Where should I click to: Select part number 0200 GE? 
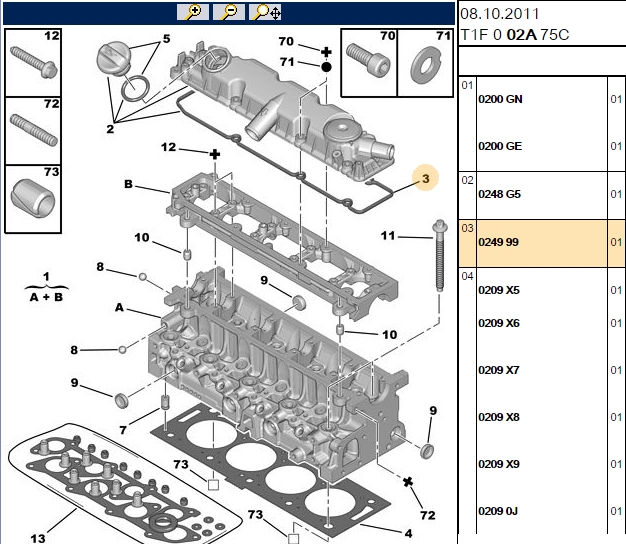point(500,146)
